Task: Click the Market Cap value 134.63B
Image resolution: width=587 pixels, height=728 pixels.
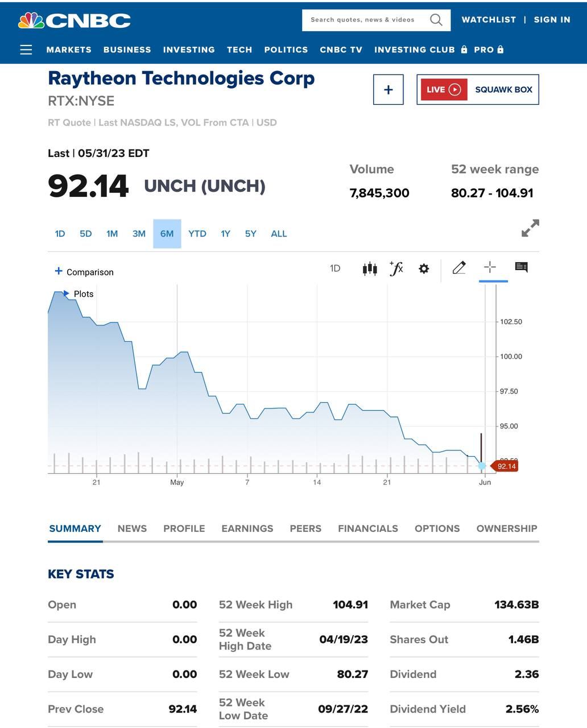Action: tap(516, 605)
